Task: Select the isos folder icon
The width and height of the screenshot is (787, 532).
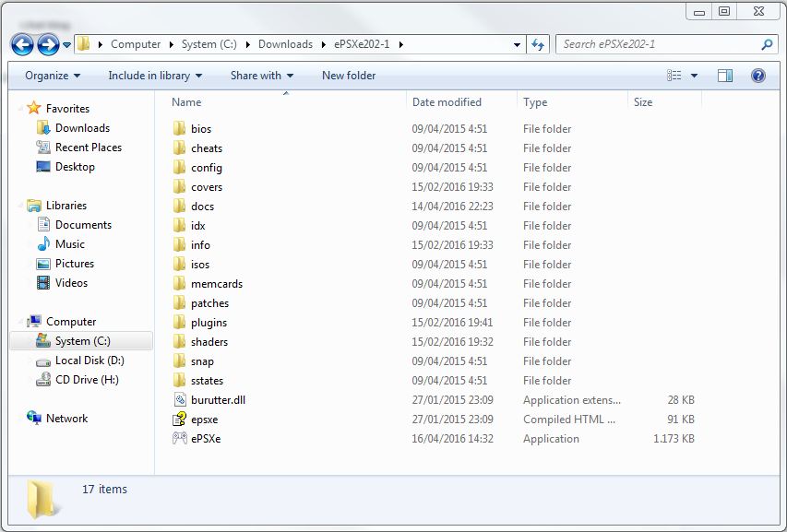Action: tap(179, 265)
